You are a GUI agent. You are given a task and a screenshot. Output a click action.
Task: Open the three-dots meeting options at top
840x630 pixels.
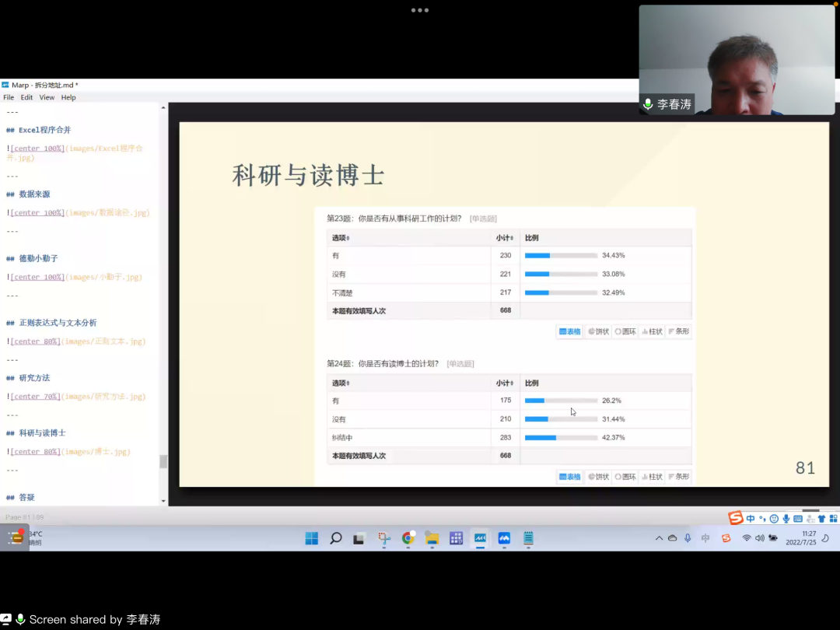coord(420,10)
